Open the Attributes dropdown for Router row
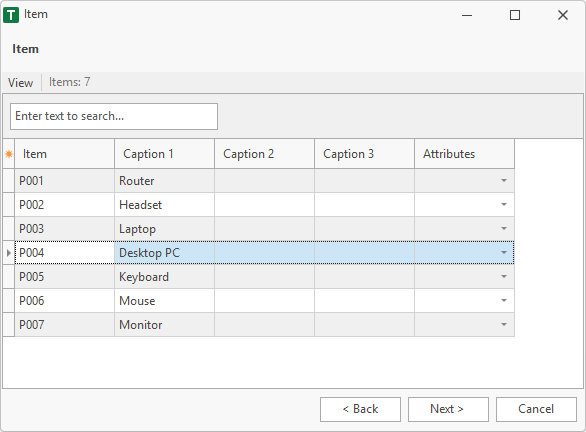This screenshot has width=586, height=432. tap(504, 181)
